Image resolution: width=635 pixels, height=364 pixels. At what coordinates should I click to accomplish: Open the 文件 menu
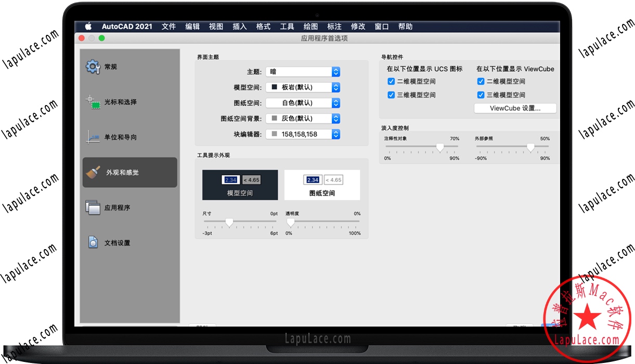click(169, 27)
